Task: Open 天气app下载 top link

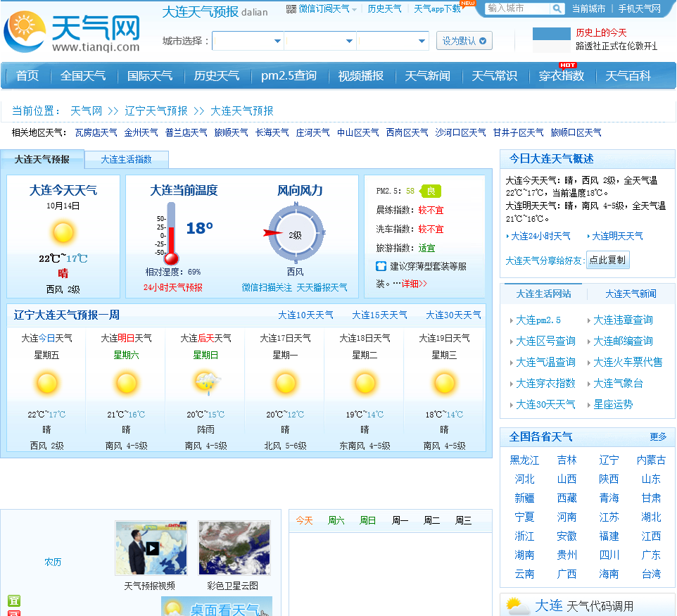Action: pyautogui.click(x=437, y=8)
